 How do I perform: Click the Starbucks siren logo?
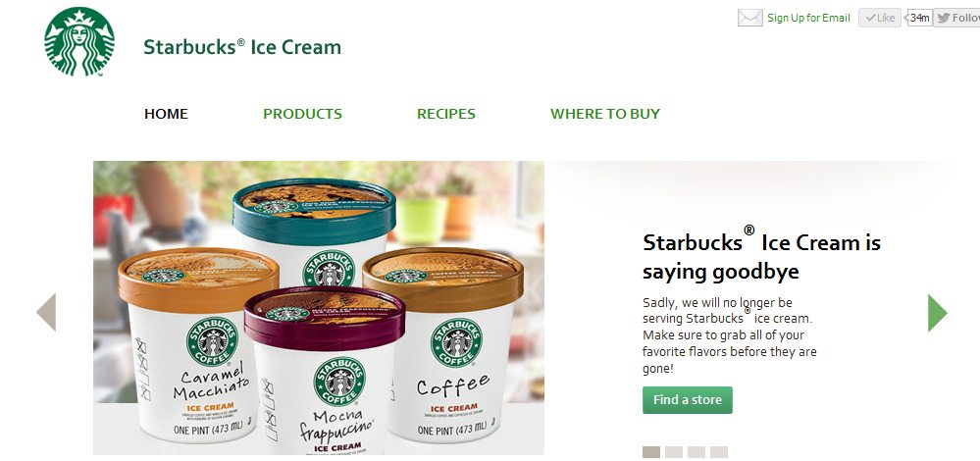79,42
